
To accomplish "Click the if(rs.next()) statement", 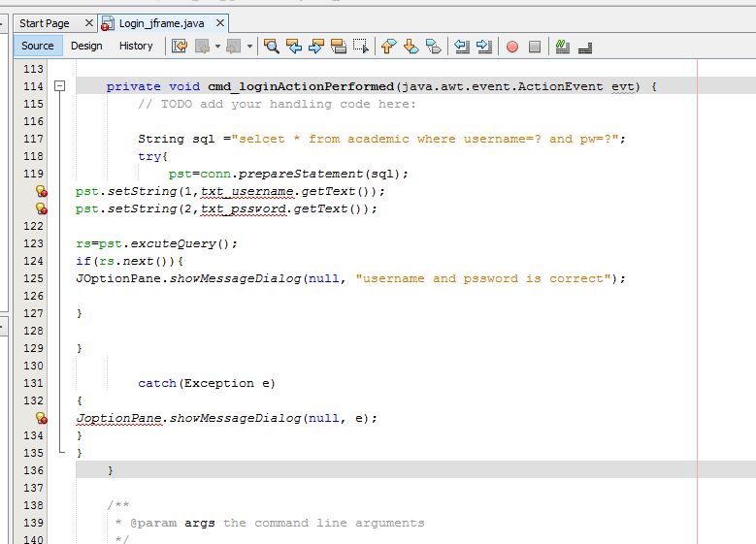I will 129,261.
